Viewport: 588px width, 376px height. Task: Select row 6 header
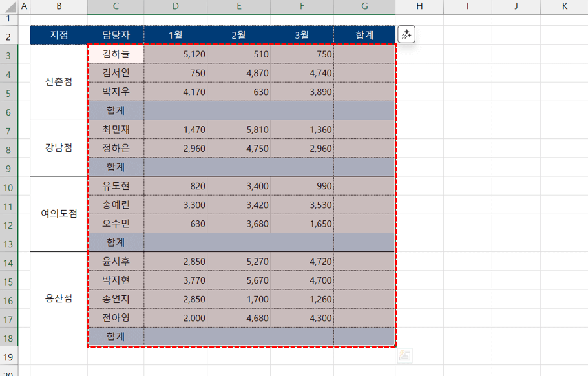pyautogui.click(x=9, y=110)
